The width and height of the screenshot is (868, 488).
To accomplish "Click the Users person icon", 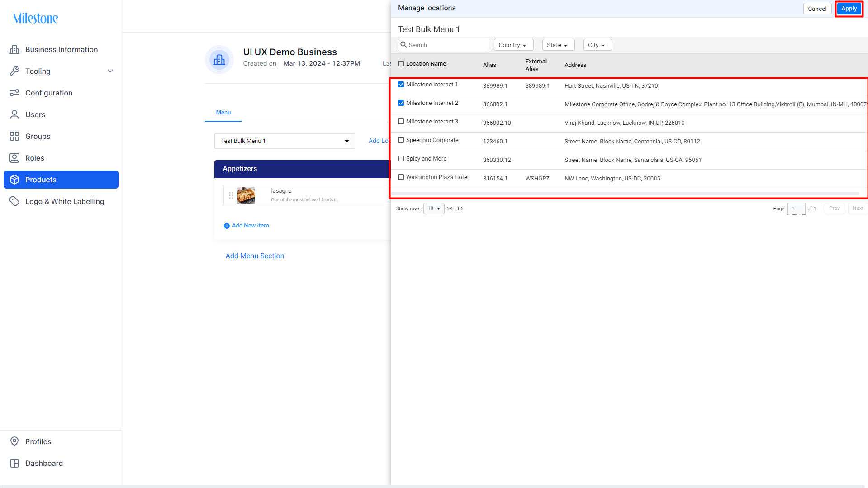I will point(14,114).
